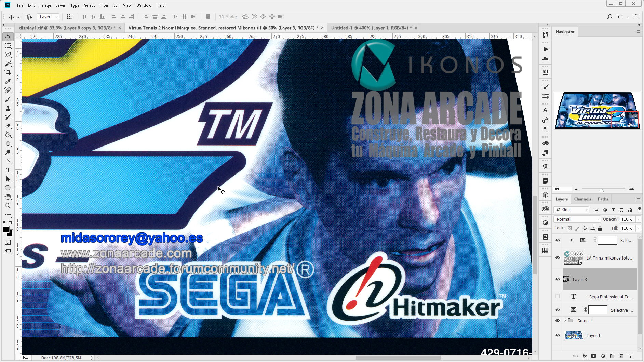Open the Kind filter dropdown
This screenshot has height=362, width=644.
point(571,210)
